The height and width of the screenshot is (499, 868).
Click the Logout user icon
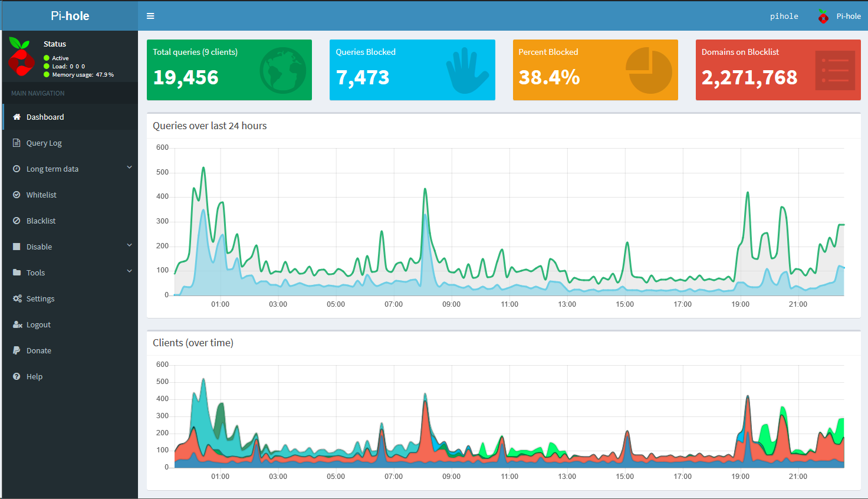pos(17,324)
